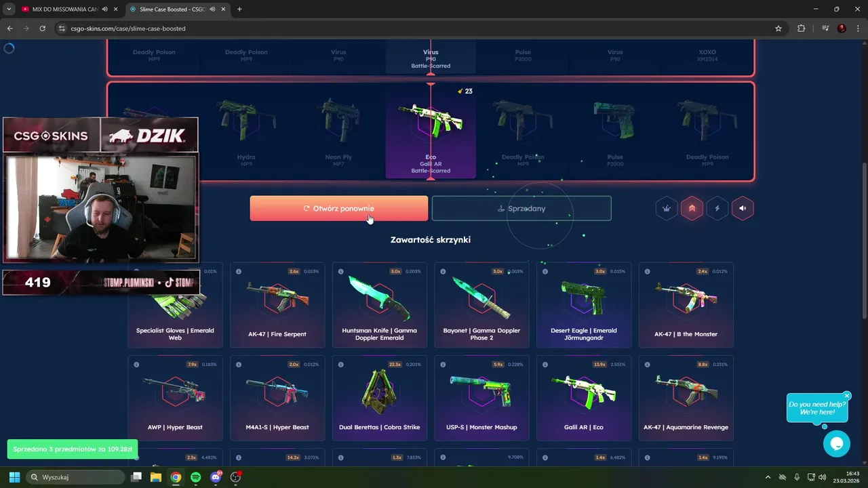The image size is (868, 488).
Task: Mute audio on Slime Case Boosted tab
Action: pyautogui.click(x=212, y=9)
